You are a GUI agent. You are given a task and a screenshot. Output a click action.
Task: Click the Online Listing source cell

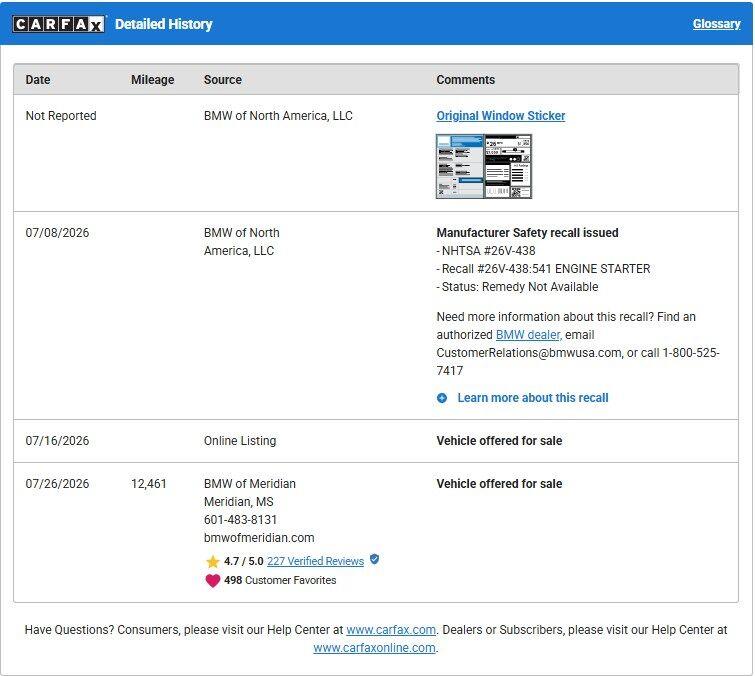point(240,441)
